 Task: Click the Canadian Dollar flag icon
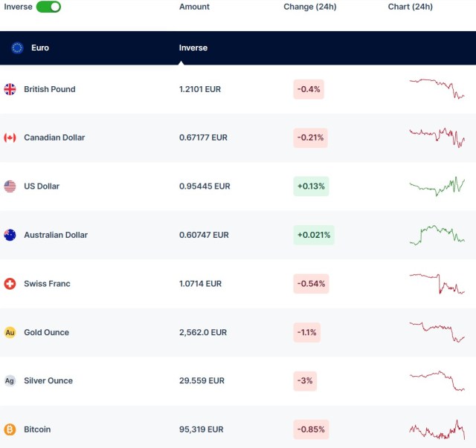click(10, 137)
